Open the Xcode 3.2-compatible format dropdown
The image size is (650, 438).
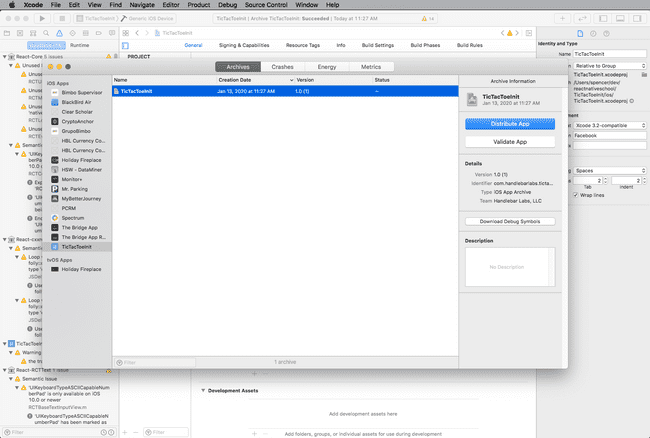[610, 125]
